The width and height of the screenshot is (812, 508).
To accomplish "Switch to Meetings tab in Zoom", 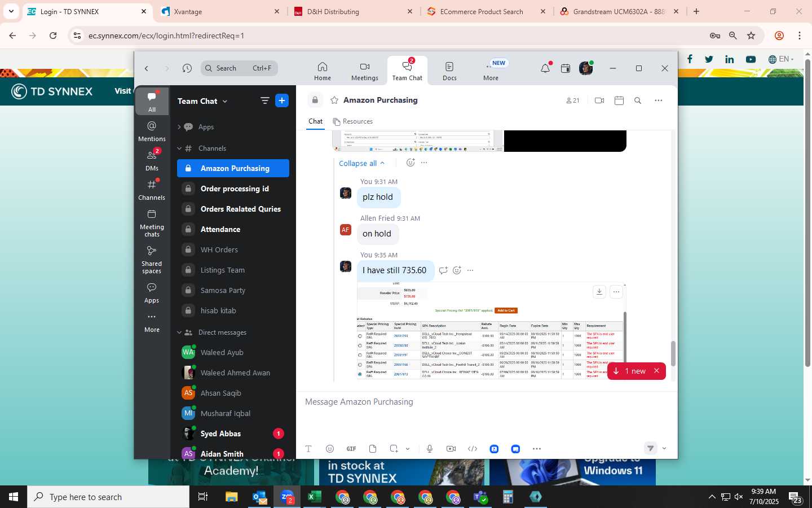I will [365, 71].
